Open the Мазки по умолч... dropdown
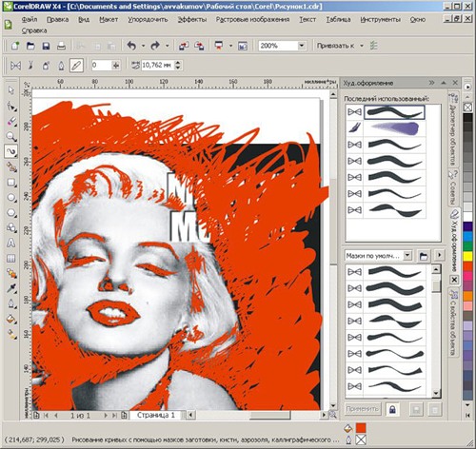This screenshot has height=449, width=476. [x=407, y=255]
